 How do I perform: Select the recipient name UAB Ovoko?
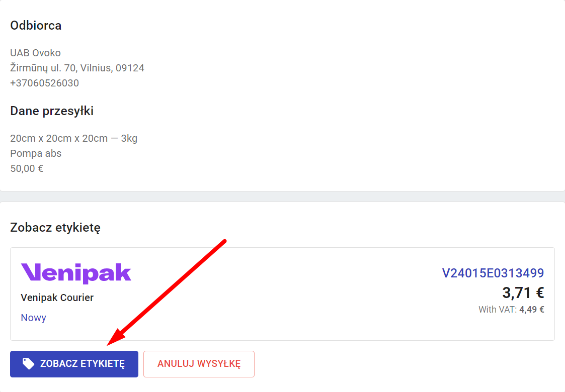click(x=35, y=53)
